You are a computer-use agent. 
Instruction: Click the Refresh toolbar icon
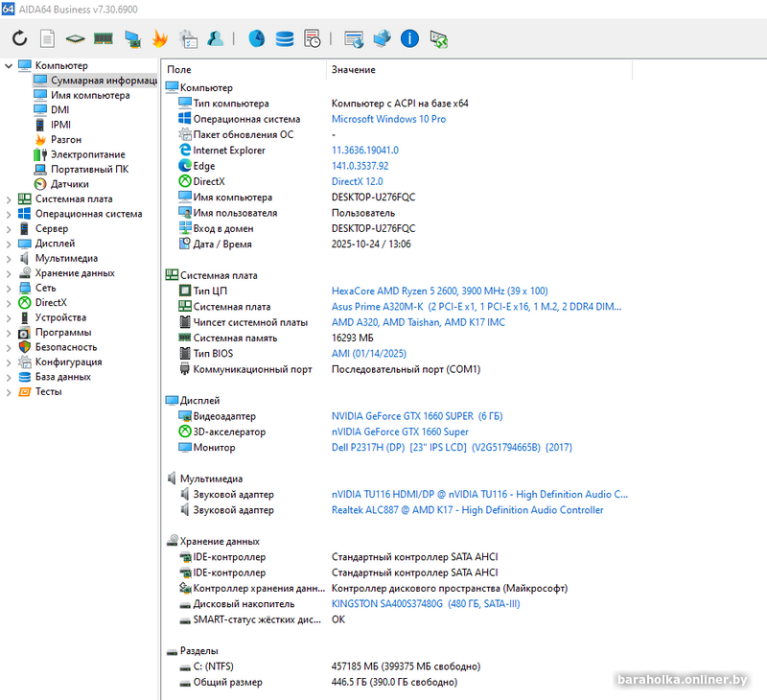coord(19,39)
